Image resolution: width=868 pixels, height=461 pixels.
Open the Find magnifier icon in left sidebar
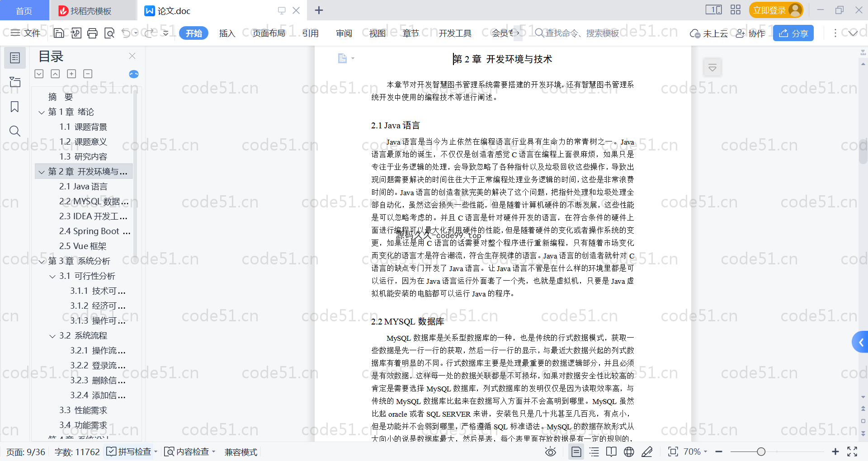pyautogui.click(x=15, y=131)
